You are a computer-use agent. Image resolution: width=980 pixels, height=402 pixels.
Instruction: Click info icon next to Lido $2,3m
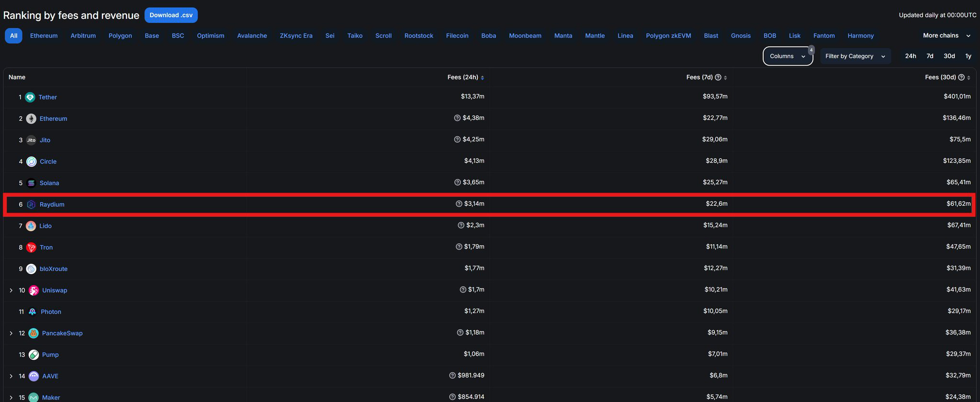(x=461, y=225)
